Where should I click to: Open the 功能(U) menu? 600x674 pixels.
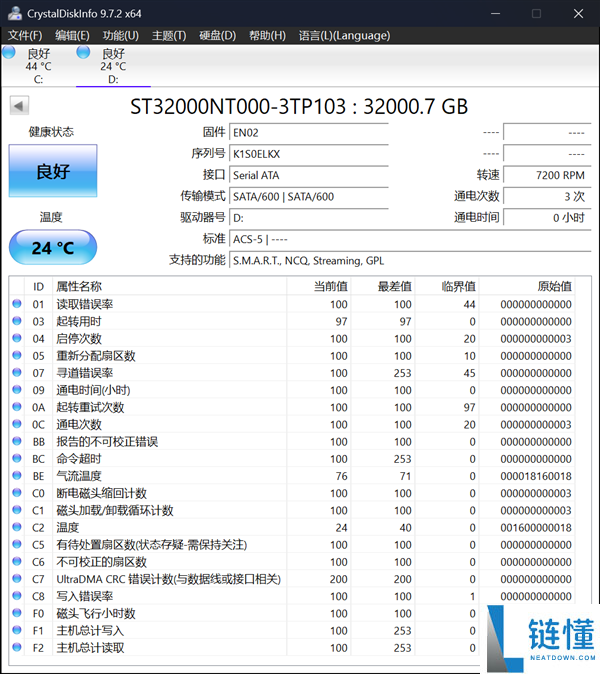[120, 35]
